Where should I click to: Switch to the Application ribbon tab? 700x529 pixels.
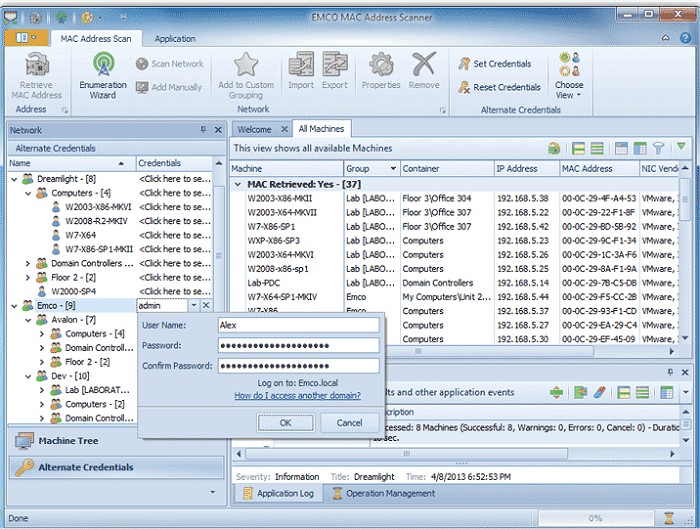pos(175,39)
